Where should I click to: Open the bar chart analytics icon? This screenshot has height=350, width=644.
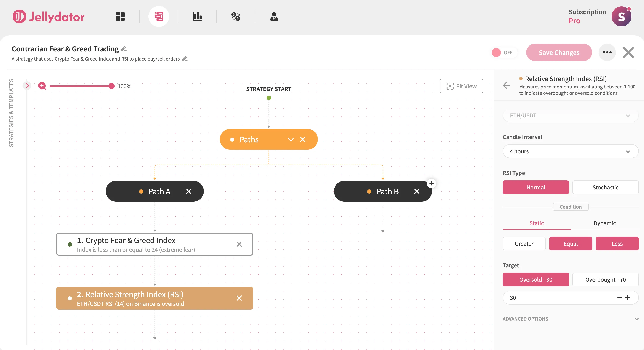click(x=197, y=16)
